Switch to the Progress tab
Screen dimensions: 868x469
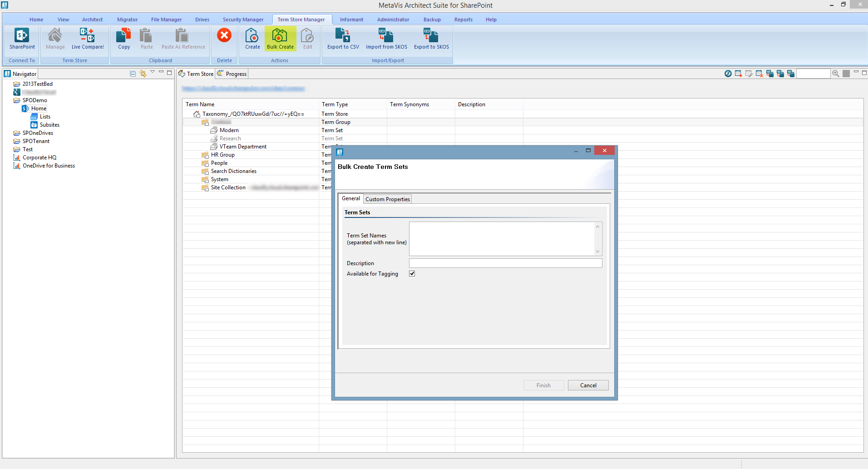pos(236,74)
